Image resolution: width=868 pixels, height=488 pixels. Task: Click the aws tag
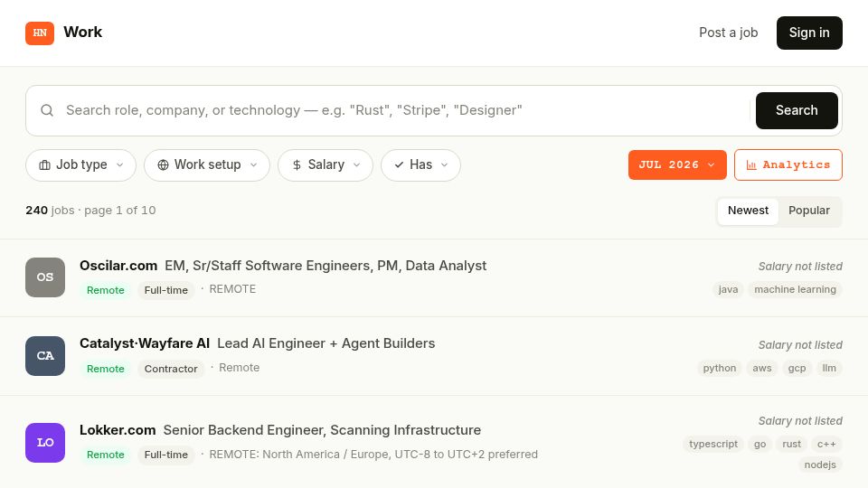761,368
